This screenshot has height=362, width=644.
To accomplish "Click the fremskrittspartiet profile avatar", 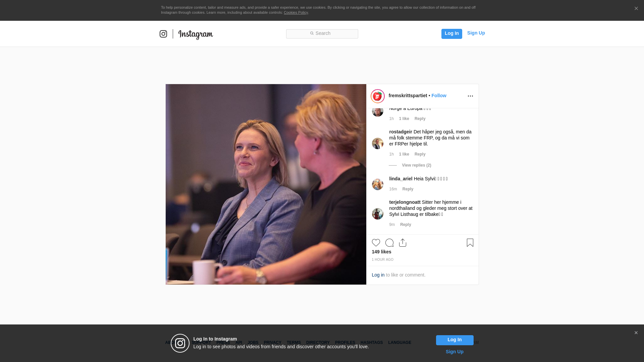I will point(378,96).
